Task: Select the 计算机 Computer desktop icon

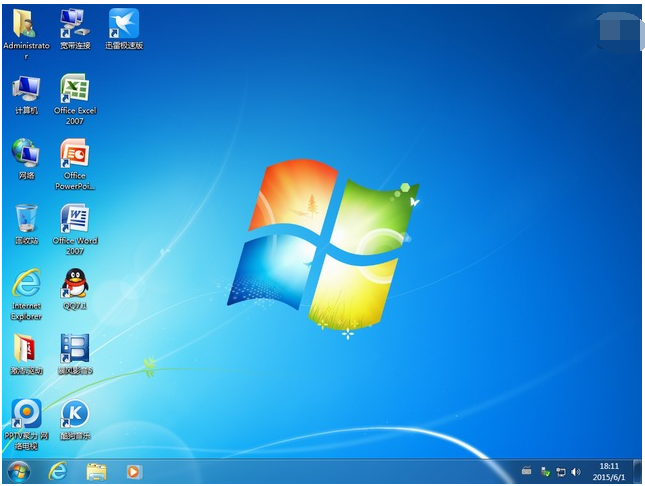Action: 26,89
